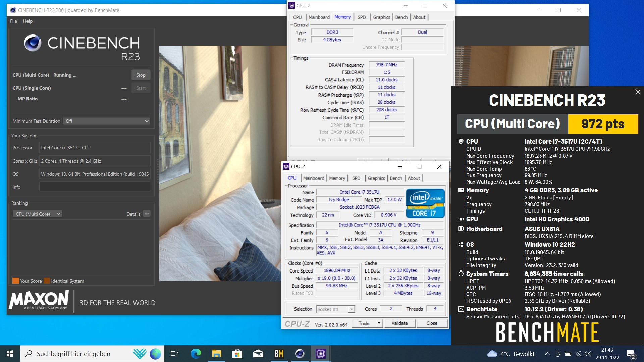The image size is (644, 362).
Task: Open Graphics tab in Memory CPU-Z window
Action: [382, 17]
